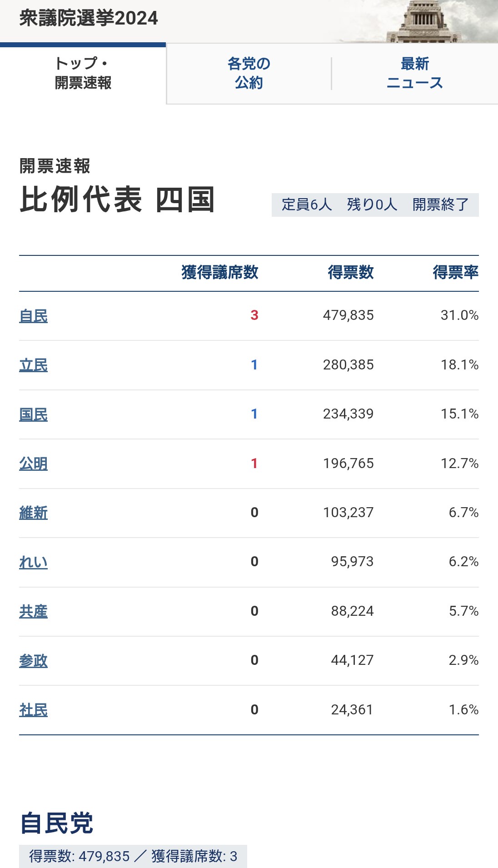498x868 pixels.
Task: Open the 公明 party link
Action: tap(33, 464)
